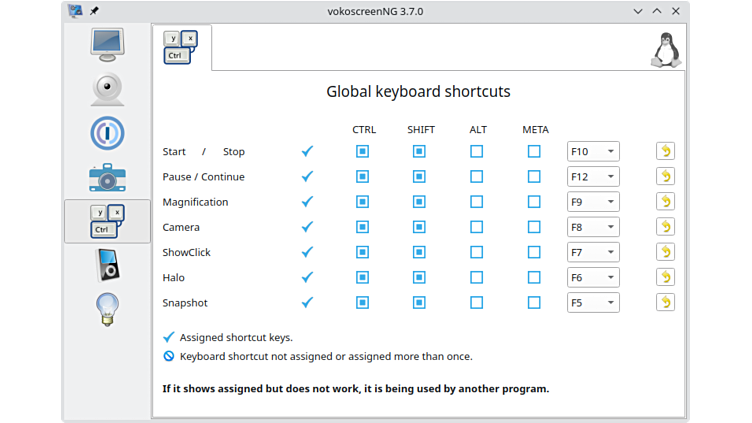
Task: Expand the F12 key dropdown for Pause / Continue
Action: pos(592,177)
